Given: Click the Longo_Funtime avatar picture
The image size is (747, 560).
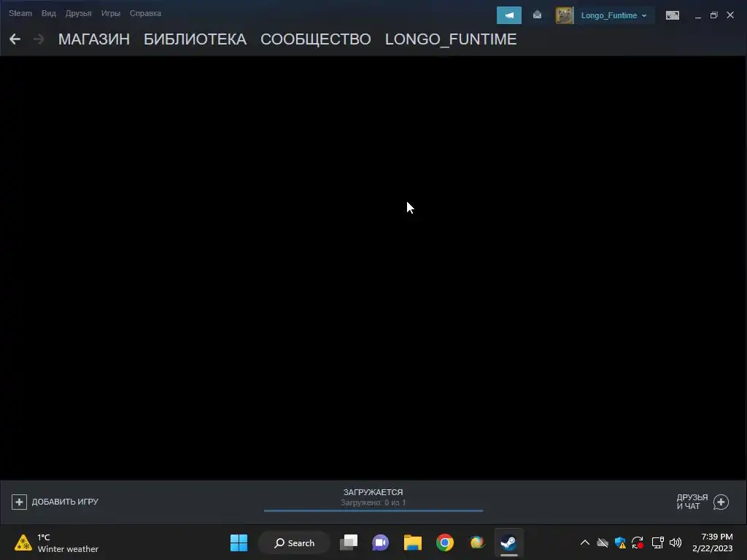Looking at the screenshot, I should [x=564, y=15].
